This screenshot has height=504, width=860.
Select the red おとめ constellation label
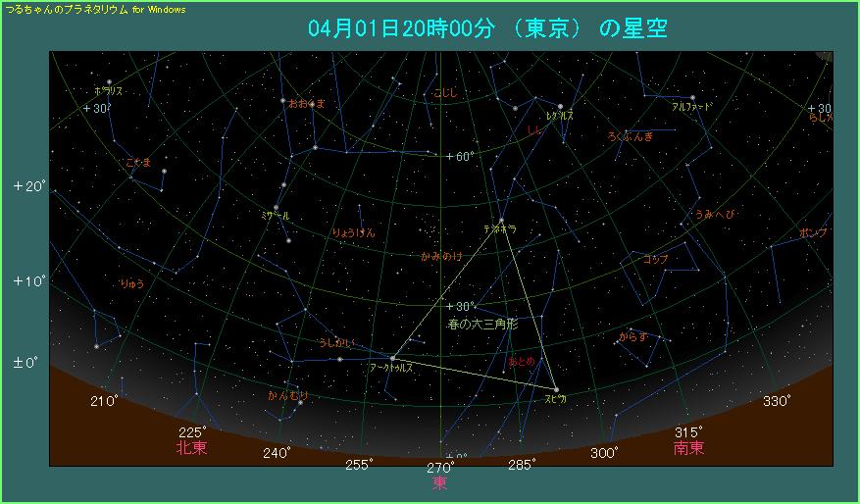522,362
